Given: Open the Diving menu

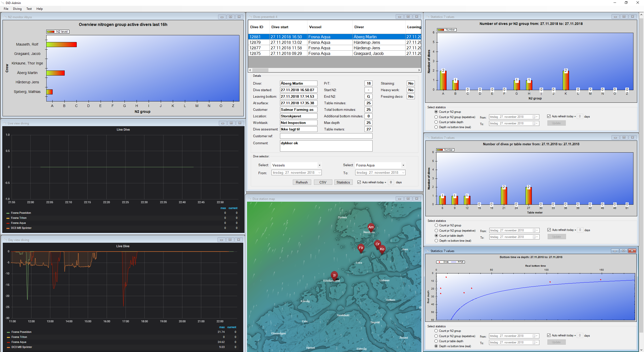Looking at the screenshot, I should [x=17, y=9].
